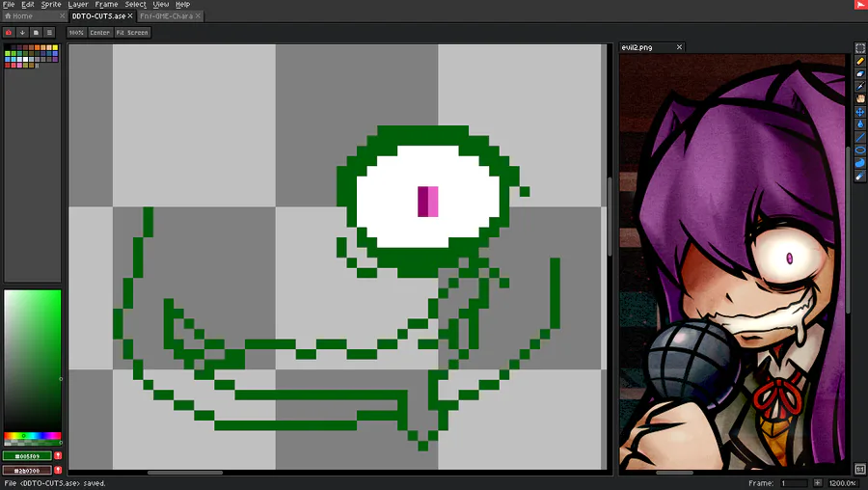Pick the pink swatch in palette bottom row
This screenshot has width=868, height=490.
point(19,66)
